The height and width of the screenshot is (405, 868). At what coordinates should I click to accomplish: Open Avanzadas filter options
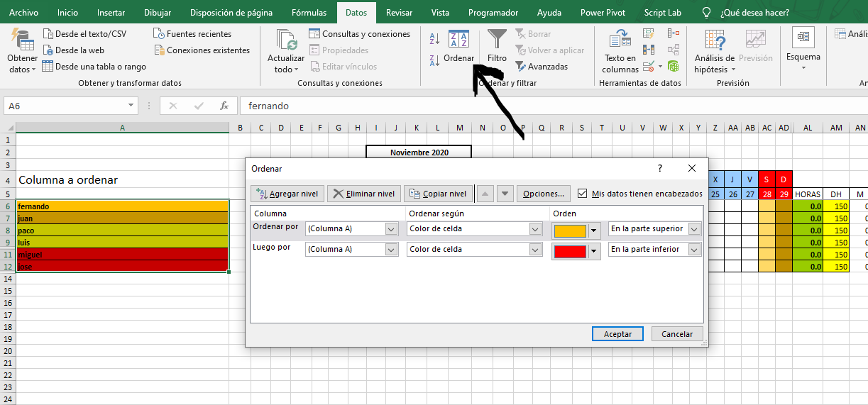[x=542, y=67]
